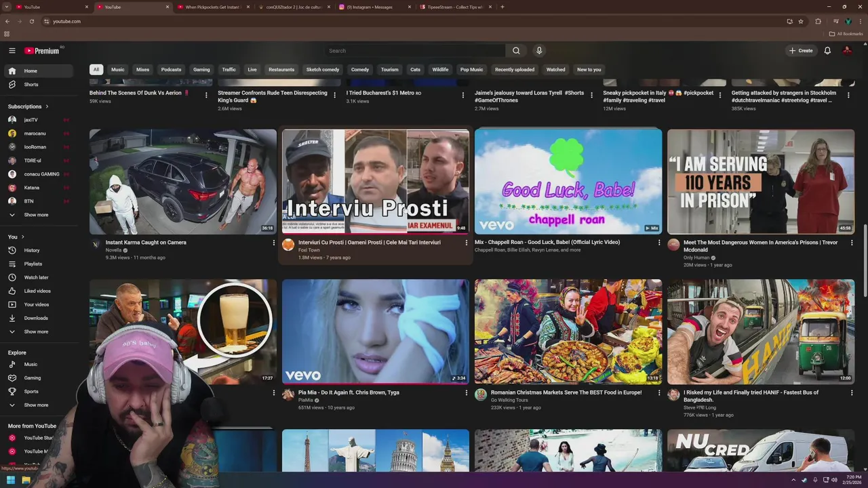The height and width of the screenshot is (488, 868).
Task: Open Gaming under Explore
Action: [x=39, y=378]
